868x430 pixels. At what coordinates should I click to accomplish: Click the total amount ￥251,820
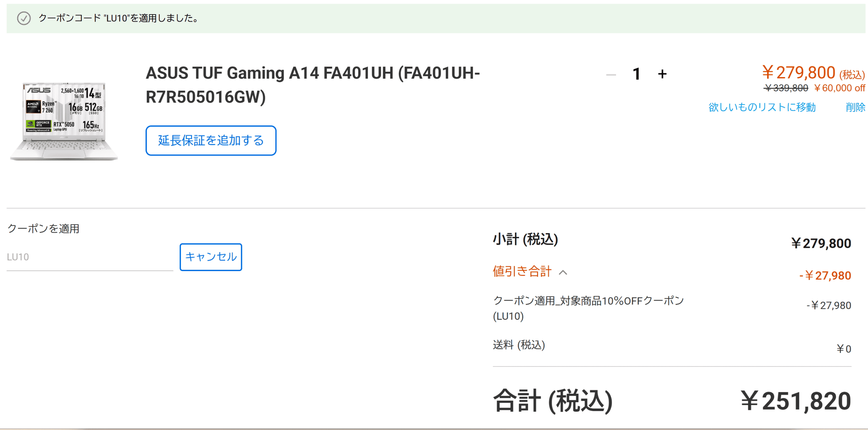[x=795, y=401]
